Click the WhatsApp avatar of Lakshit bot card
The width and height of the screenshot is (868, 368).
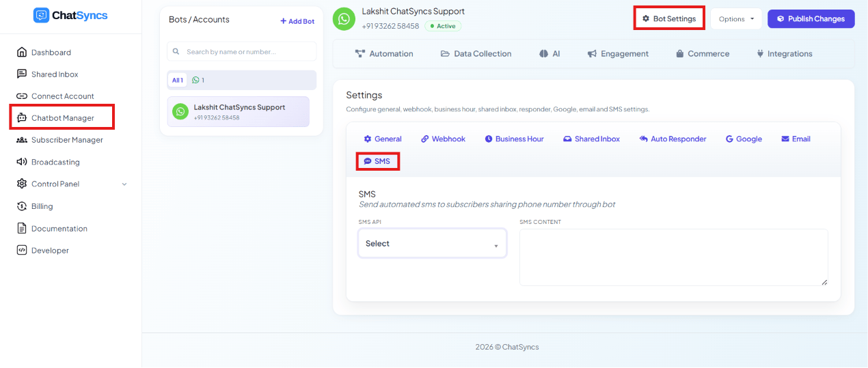(x=180, y=111)
